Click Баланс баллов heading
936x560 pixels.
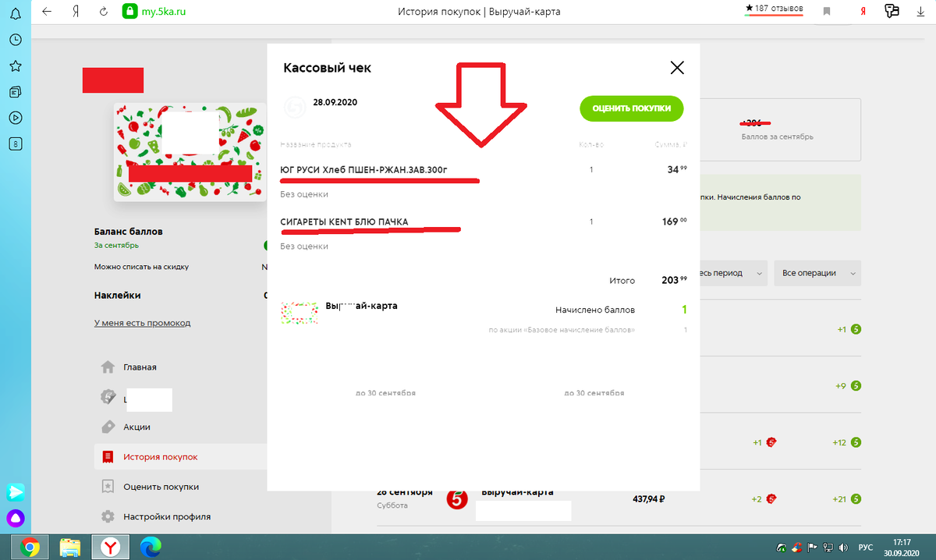click(x=129, y=232)
